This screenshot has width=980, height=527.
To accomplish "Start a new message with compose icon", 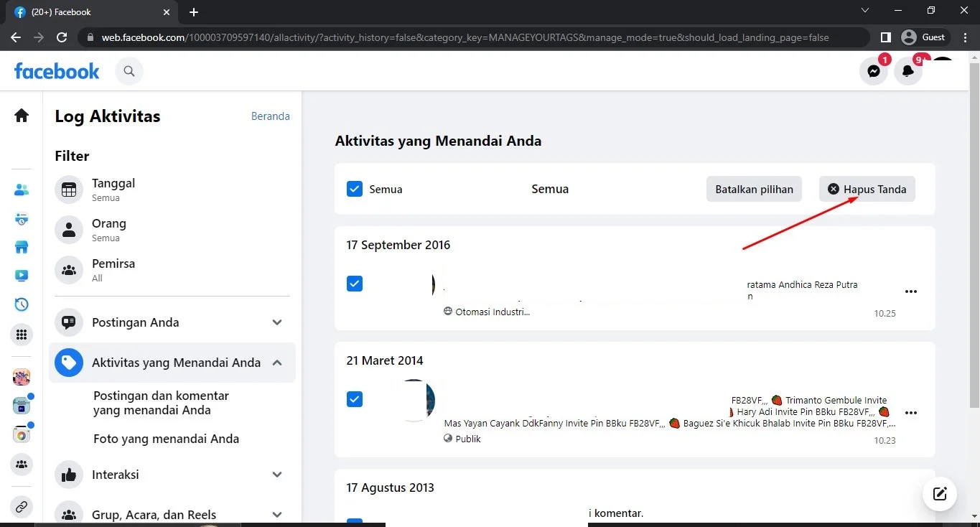I will (940, 494).
